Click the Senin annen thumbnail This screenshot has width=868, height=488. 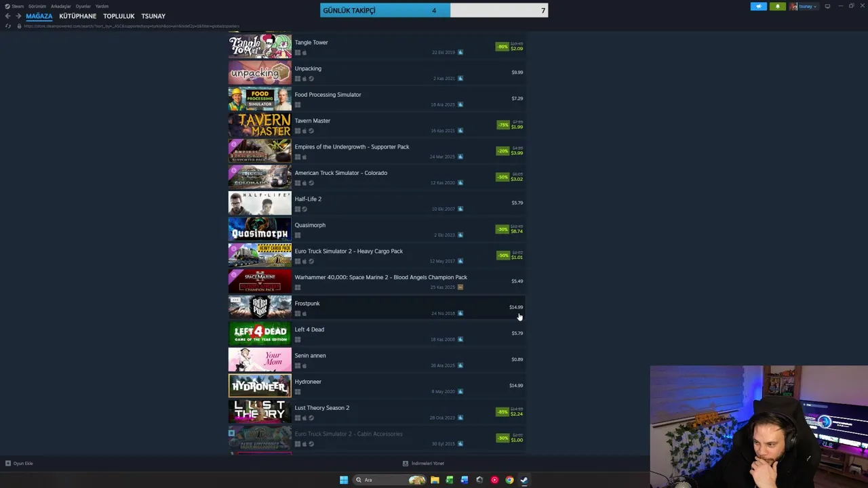tap(260, 360)
